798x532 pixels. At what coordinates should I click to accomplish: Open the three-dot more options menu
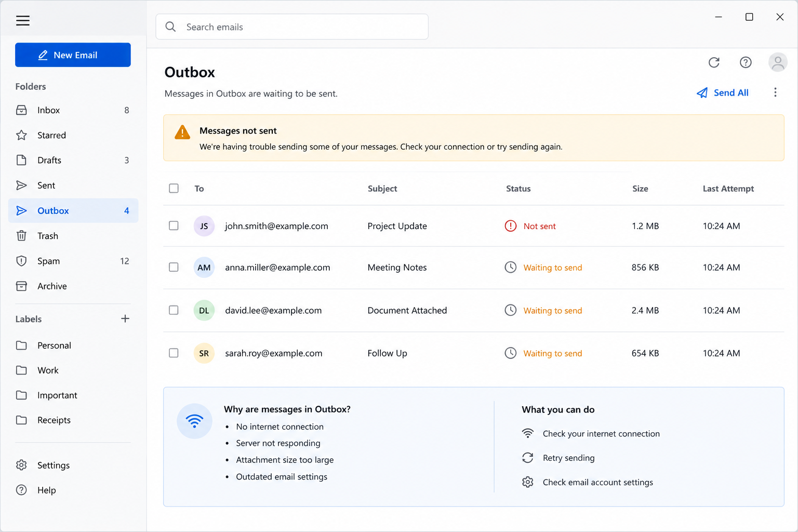coord(775,92)
